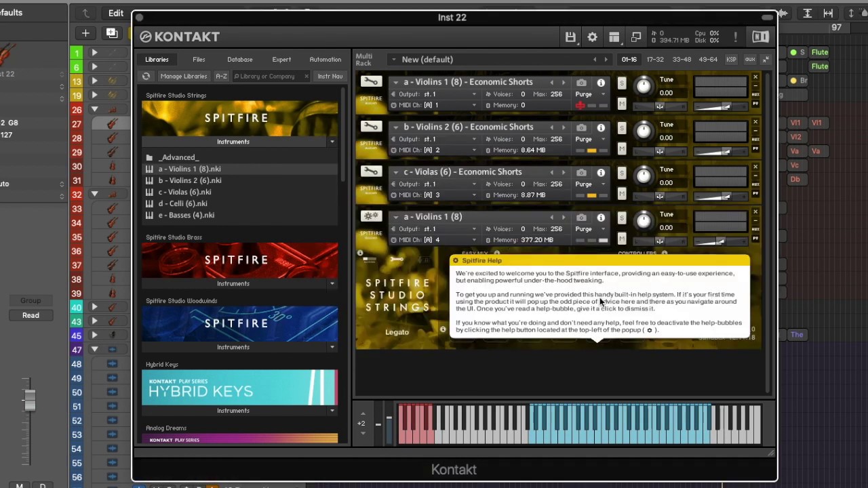Open the _Advanced_ folder
This screenshot has height=488, width=868.
(x=178, y=157)
